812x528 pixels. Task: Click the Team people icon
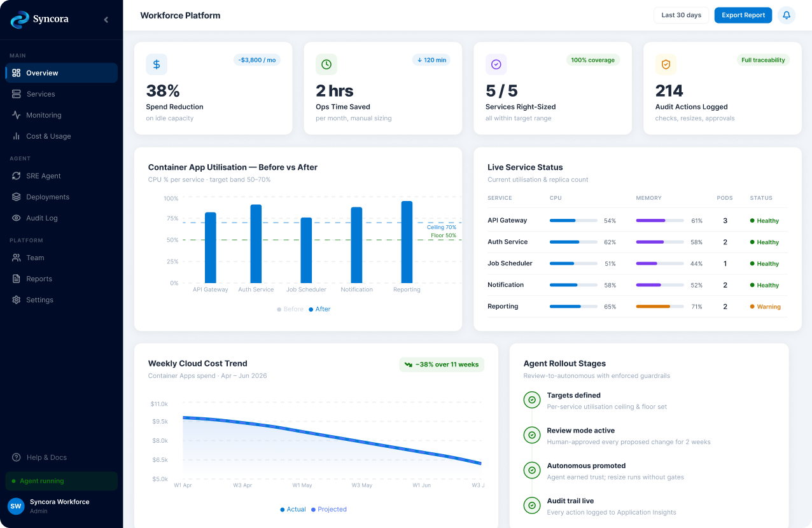pos(17,258)
